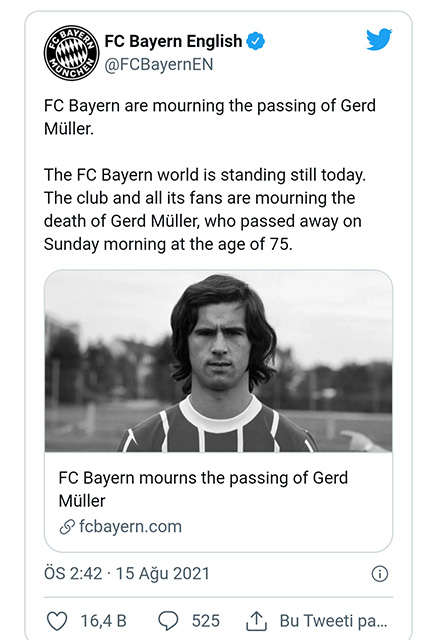Click the ÖS 2:42 · 15 Ağu 2021 timestamp

click(x=126, y=573)
